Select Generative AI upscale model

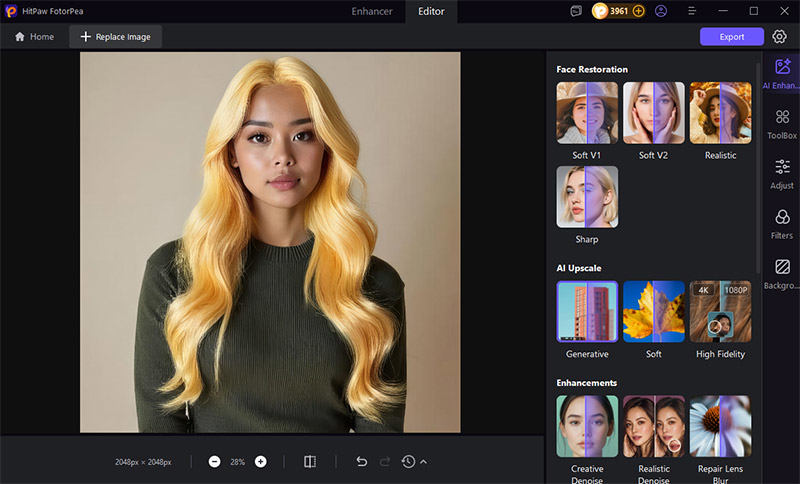587,312
